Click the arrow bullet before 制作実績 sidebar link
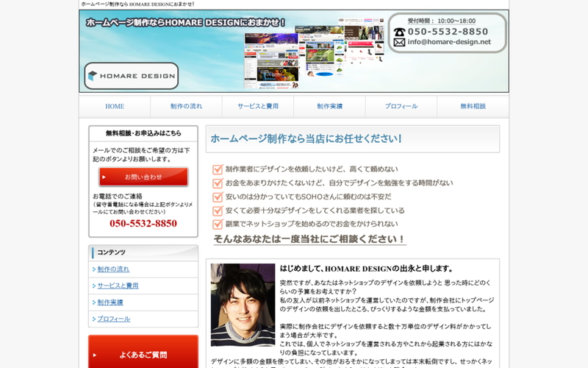 [x=94, y=302]
